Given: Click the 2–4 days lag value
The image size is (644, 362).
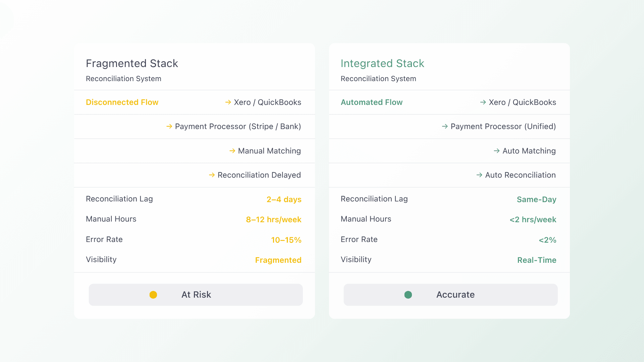Looking at the screenshot, I should (284, 199).
